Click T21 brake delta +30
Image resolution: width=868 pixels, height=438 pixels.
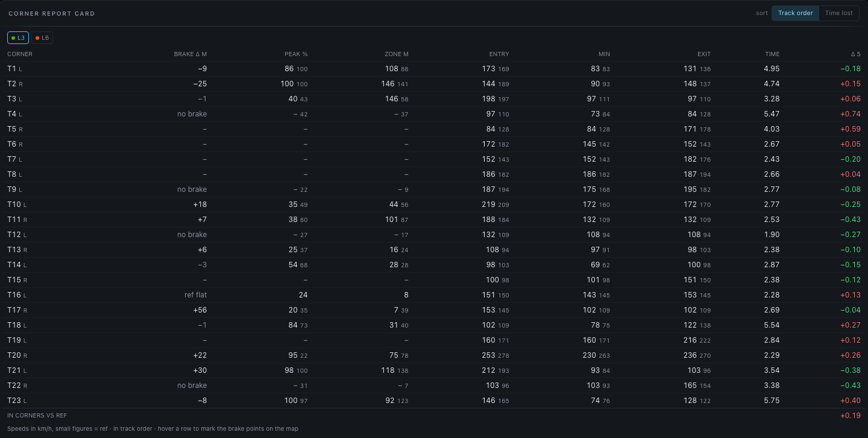(x=200, y=370)
